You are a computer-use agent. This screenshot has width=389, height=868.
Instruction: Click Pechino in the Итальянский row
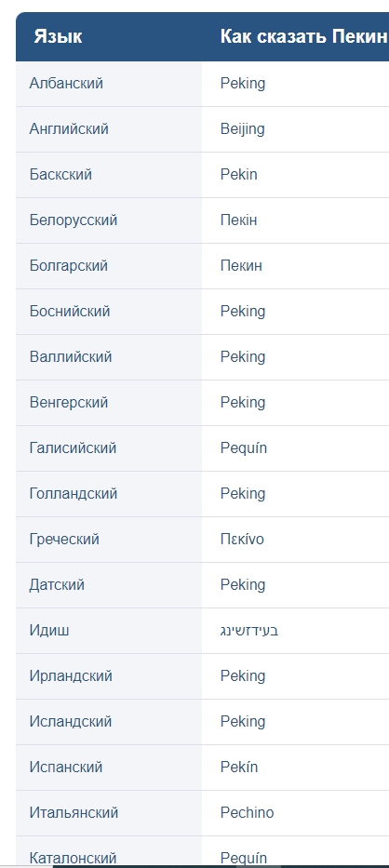(247, 812)
